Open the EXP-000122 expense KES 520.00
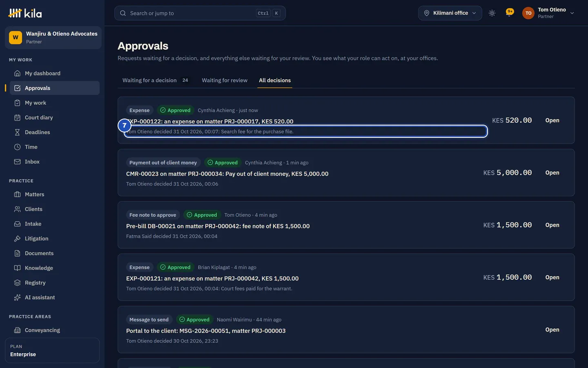 point(552,120)
